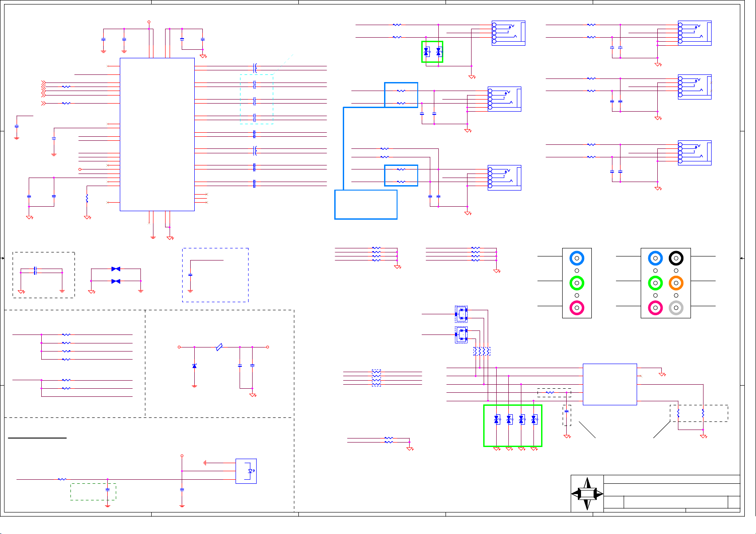Select the ferrite bead symbol beside Zener diode
The image size is (756, 534).
(219, 347)
